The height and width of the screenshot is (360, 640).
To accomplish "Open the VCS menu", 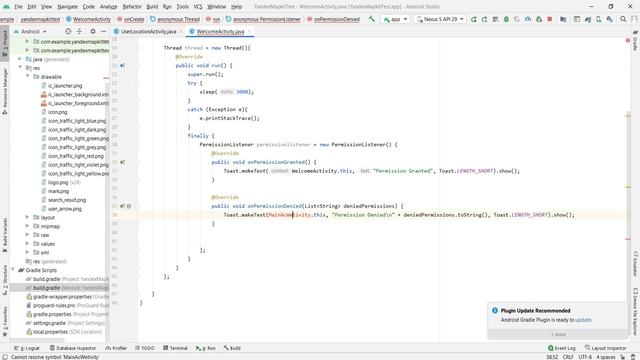I will 198,7.
